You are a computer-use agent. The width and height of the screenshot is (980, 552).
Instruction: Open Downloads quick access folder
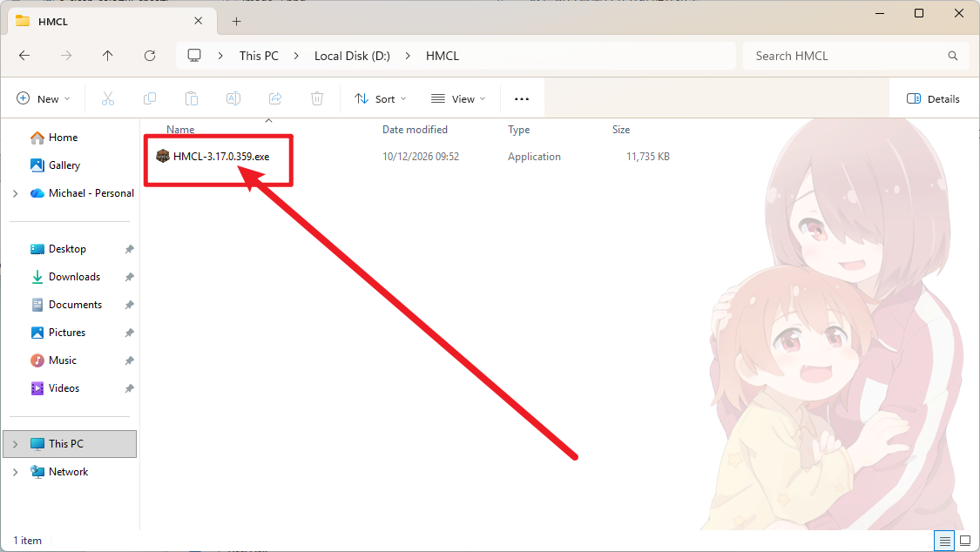[74, 277]
